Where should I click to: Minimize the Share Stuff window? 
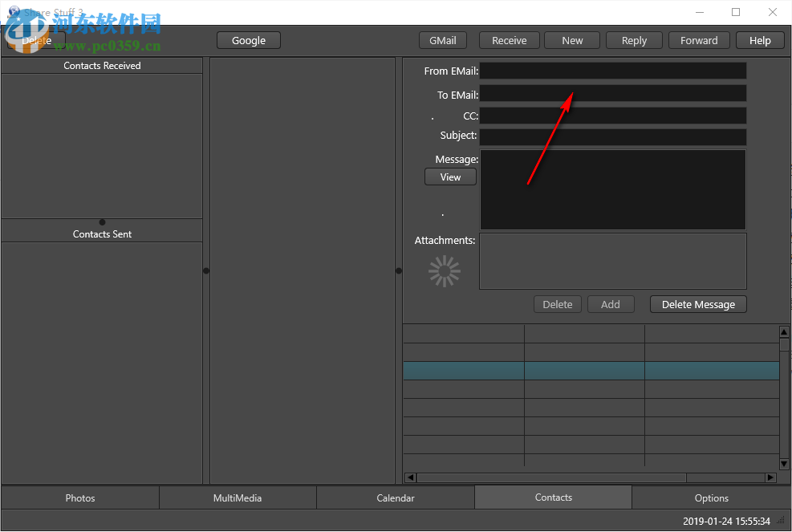[x=700, y=12]
